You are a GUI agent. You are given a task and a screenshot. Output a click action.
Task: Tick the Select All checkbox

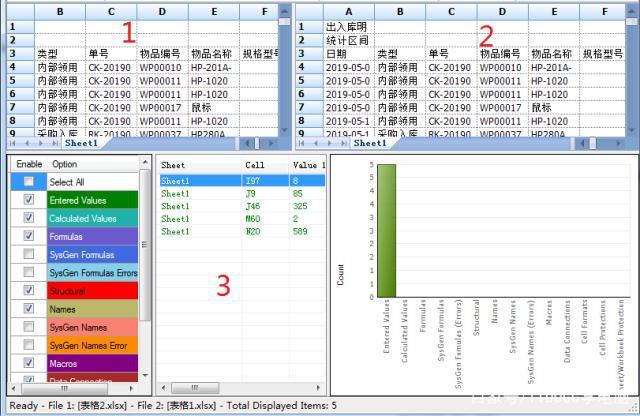[x=29, y=181]
